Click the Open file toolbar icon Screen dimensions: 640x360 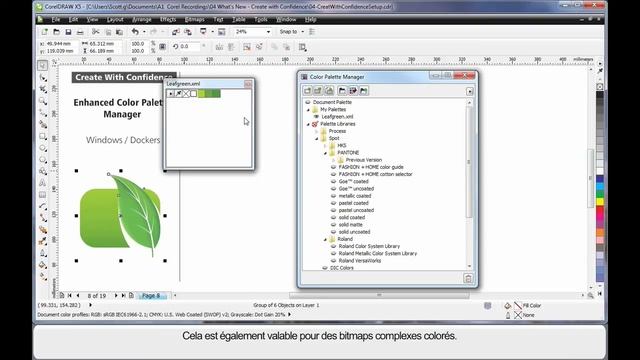point(56,32)
